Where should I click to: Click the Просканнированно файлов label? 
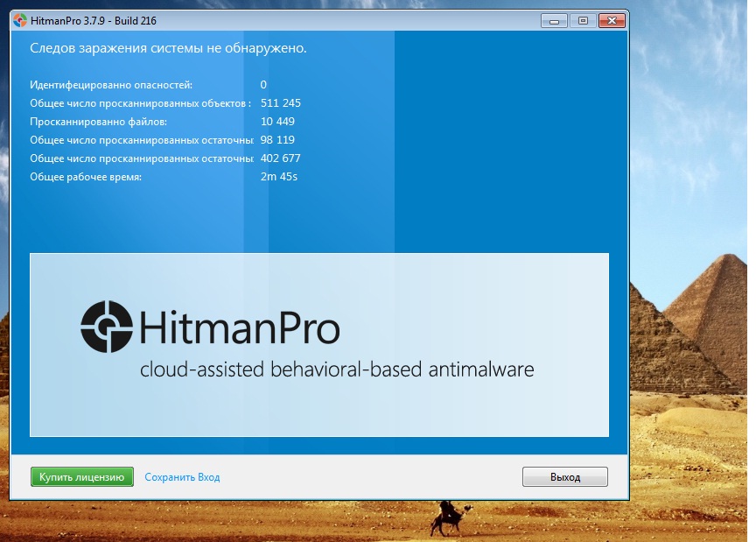[98, 122]
